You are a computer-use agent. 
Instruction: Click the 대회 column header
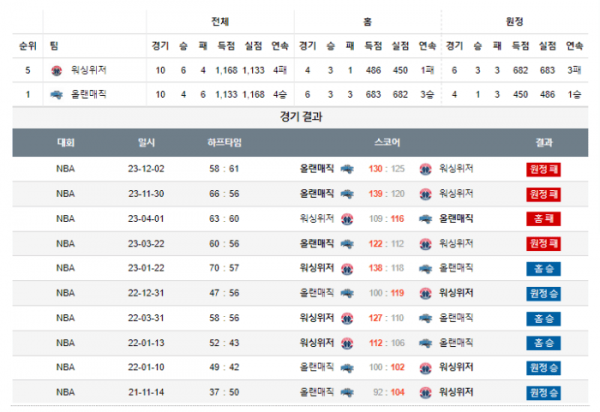pos(65,143)
